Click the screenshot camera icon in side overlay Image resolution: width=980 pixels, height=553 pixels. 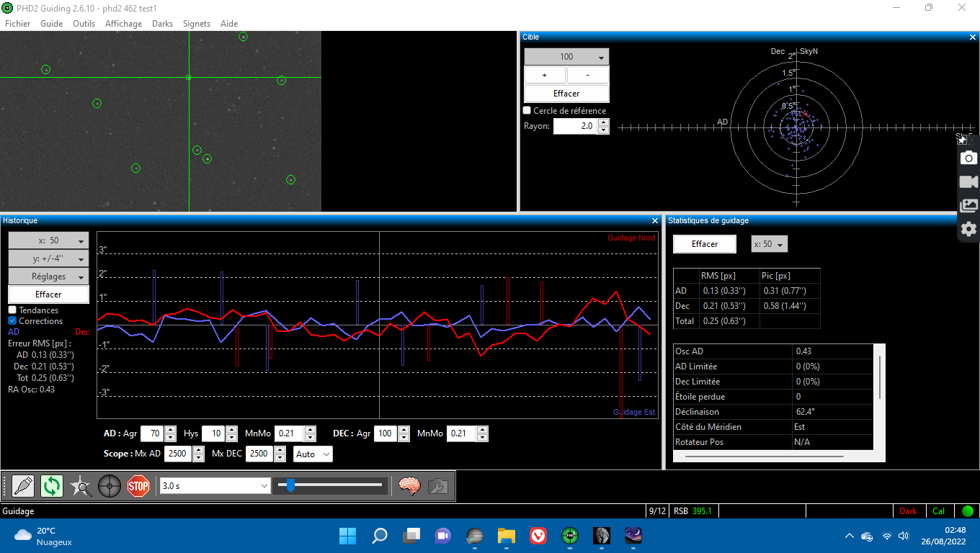pyautogui.click(x=969, y=158)
